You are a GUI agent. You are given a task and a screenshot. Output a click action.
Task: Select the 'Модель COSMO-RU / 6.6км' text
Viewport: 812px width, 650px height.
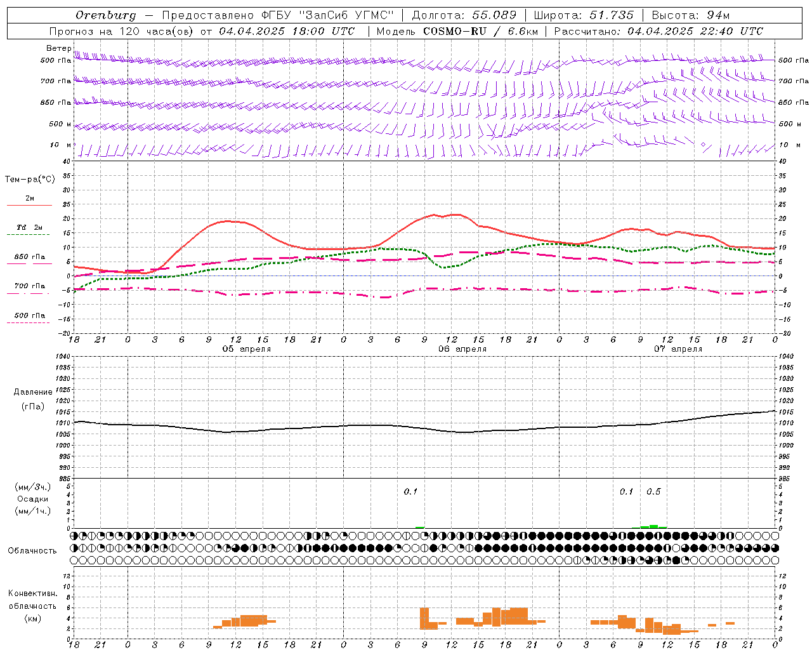click(457, 31)
